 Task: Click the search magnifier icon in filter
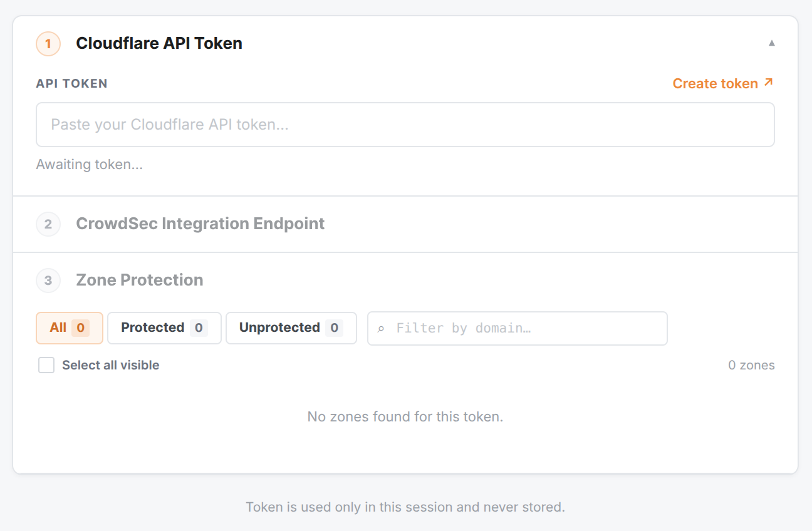pos(381,329)
